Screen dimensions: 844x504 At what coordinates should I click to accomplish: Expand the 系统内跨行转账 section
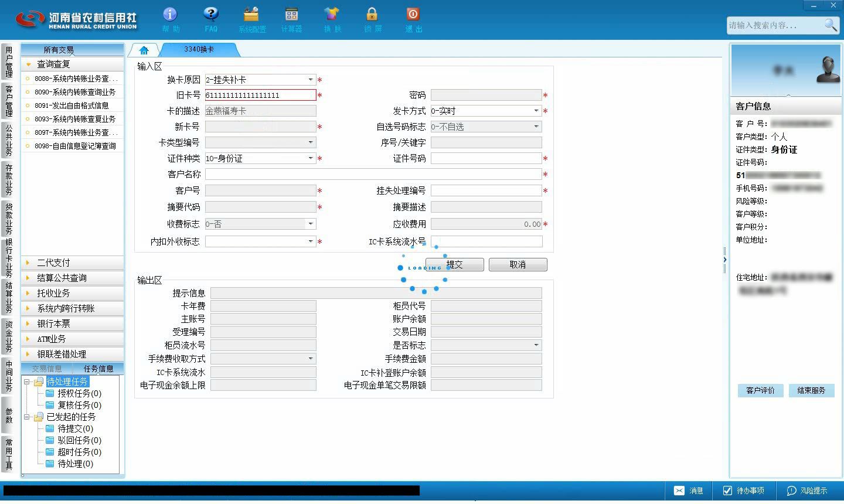[73, 308]
